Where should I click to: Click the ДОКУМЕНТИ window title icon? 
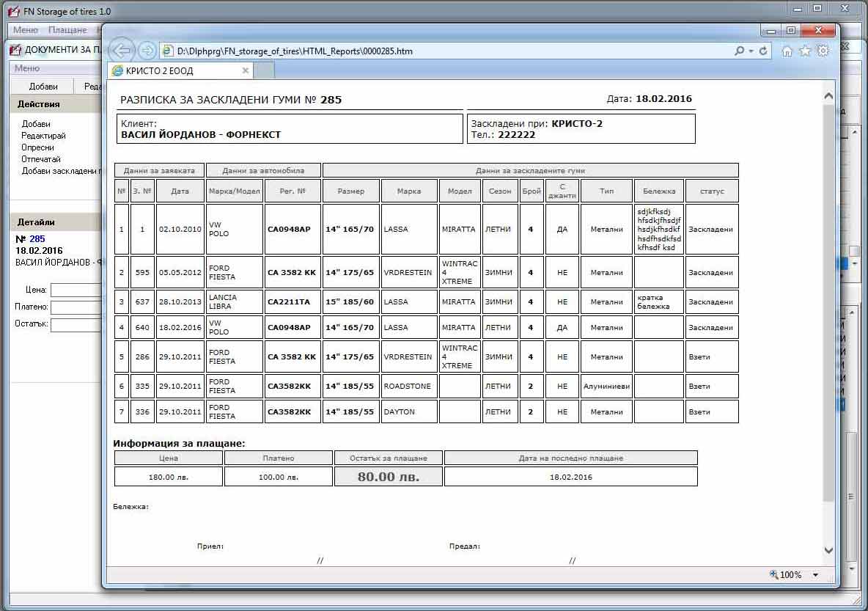point(15,50)
